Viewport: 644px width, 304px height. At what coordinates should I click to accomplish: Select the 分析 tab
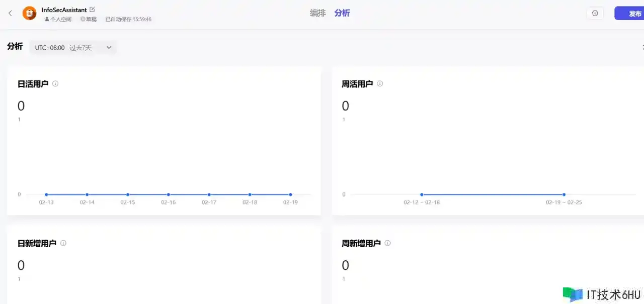tap(342, 13)
